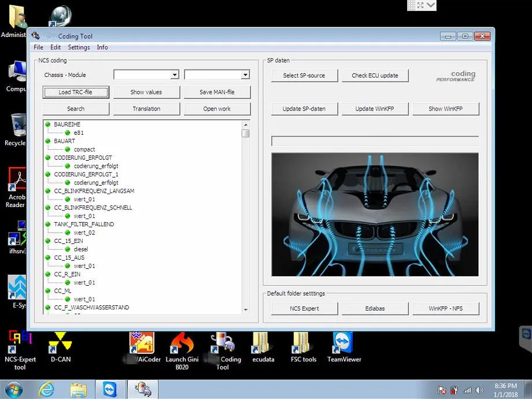Open the ecudata folder icon
Image resolution: width=532 pixels, height=399 pixels.
(x=263, y=347)
